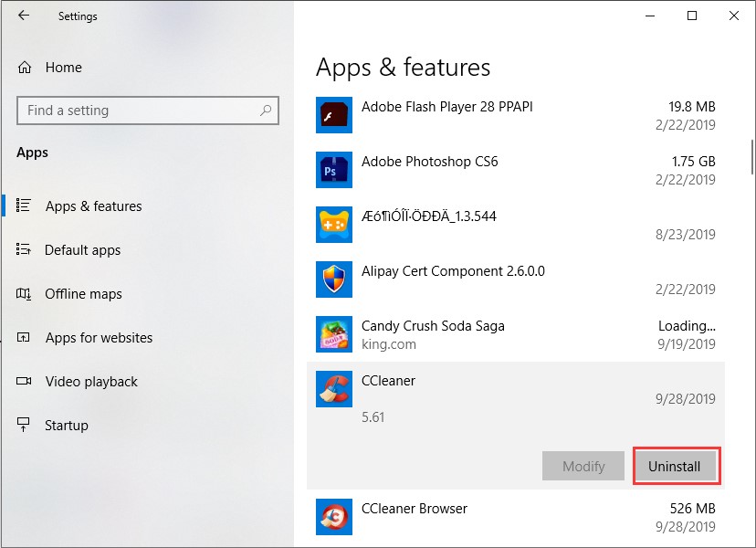This screenshot has height=548, width=756.
Task: Select the Video playback camera icon
Action: (24, 381)
